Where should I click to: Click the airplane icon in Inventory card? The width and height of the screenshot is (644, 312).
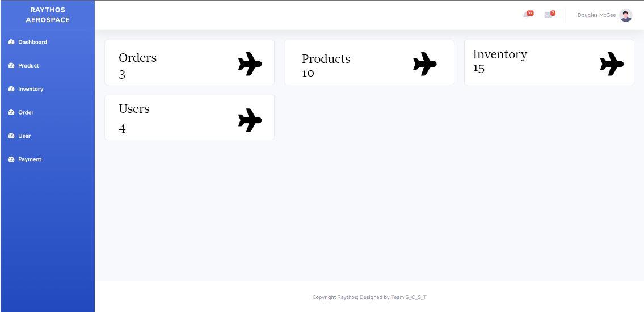click(612, 64)
